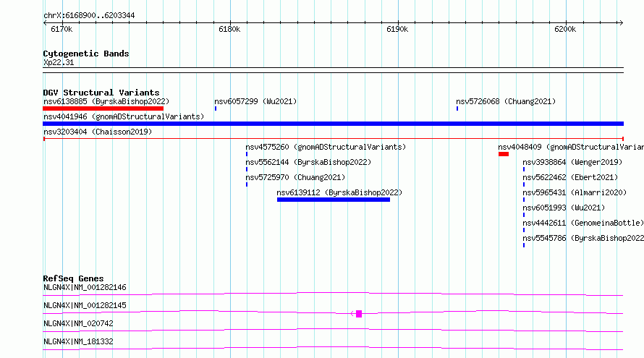Image resolution: width=644 pixels, height=358 pixels.
Task: Click the 6190k ruler tick label
Action: click(x=397, y=29)
